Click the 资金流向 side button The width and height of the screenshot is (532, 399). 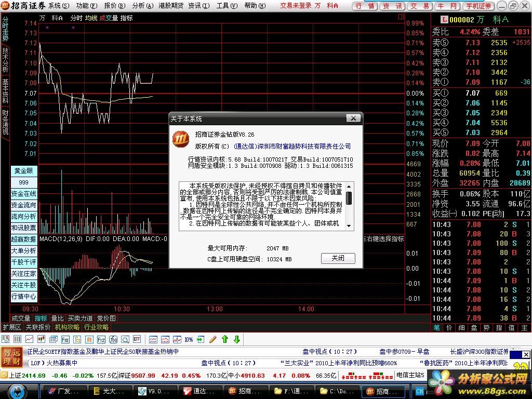click(x=24, y=205)
